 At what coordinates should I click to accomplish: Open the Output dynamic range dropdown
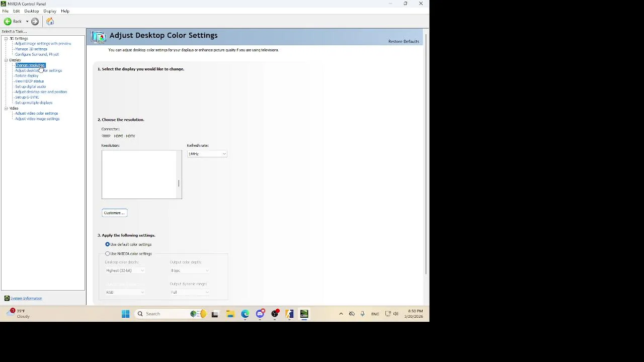tap(190, 292)
